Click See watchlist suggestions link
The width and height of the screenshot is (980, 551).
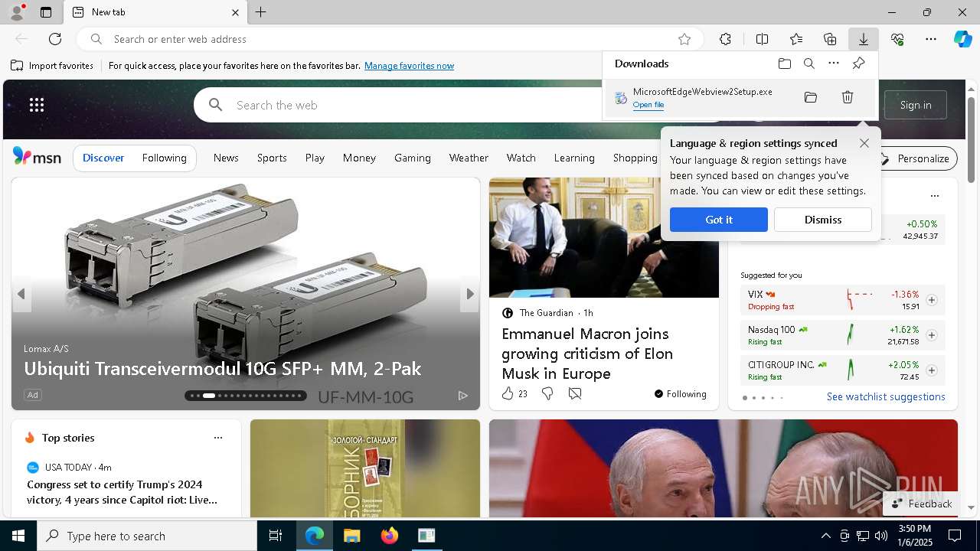pos(886,396)
